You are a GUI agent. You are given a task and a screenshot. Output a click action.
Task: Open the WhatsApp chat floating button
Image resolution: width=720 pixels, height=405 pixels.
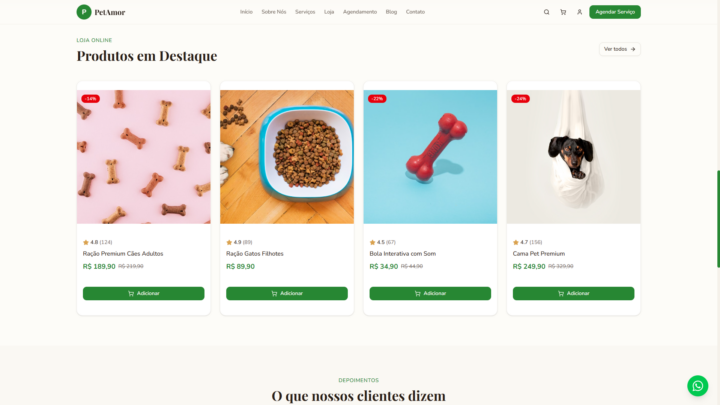pos(698,386)
